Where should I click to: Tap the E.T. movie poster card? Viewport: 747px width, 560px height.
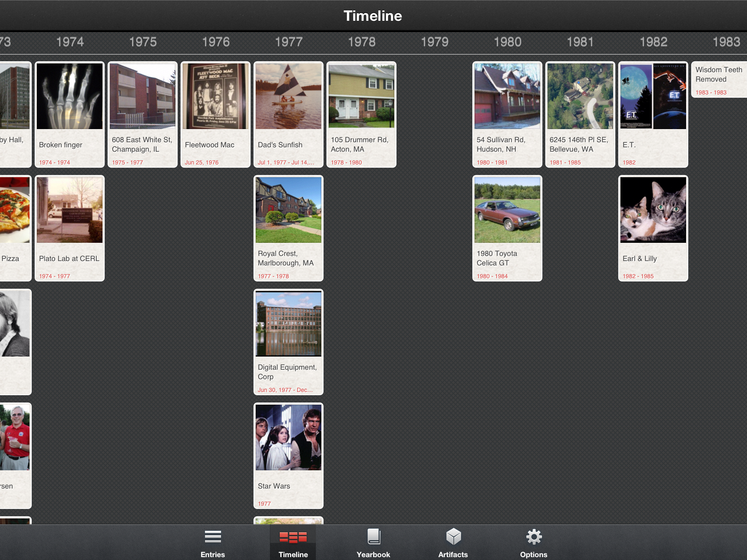(x=653, y=114)
